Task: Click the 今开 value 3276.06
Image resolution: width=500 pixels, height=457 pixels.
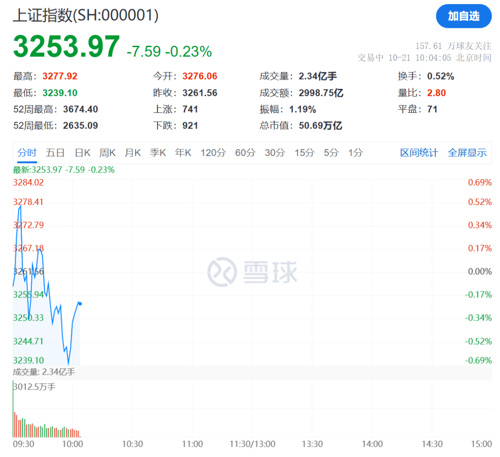Action: [x=200, y=76]
